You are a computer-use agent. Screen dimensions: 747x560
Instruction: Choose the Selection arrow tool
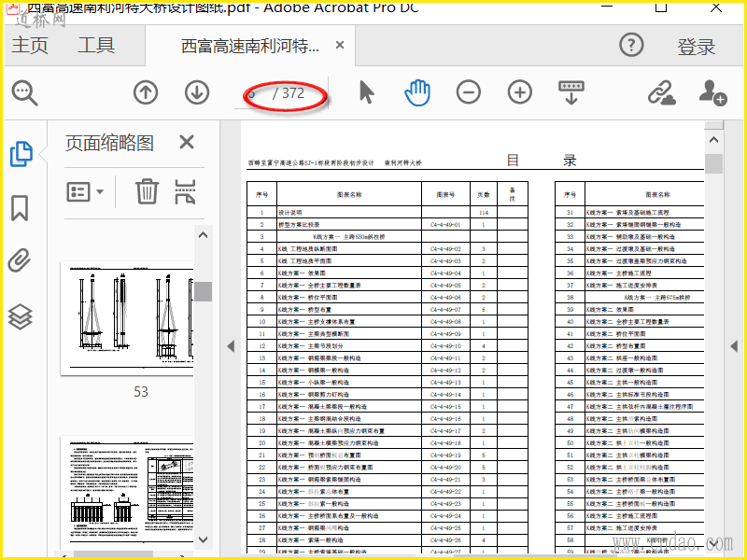[366, 92]
